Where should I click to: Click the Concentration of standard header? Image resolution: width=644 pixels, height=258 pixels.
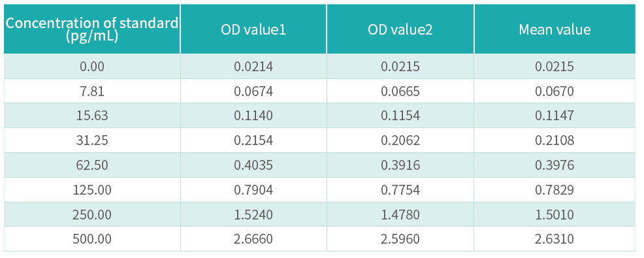click(x=92, y=29)
